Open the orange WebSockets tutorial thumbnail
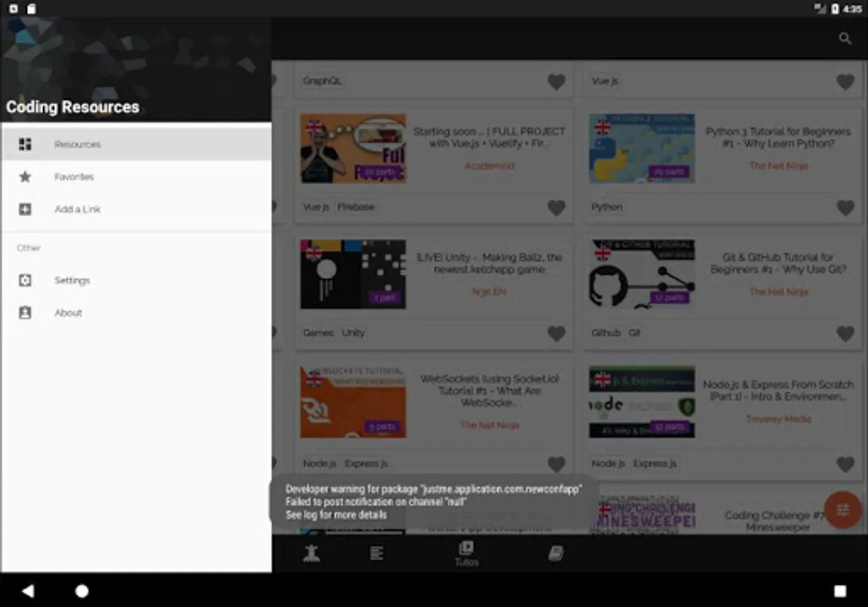868x607 pixels. [x=353, y=402]
